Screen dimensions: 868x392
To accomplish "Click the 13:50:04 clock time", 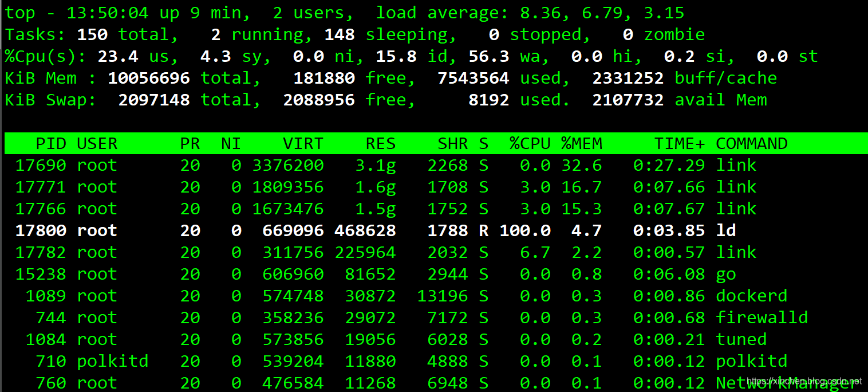I will tap(108, 13).
